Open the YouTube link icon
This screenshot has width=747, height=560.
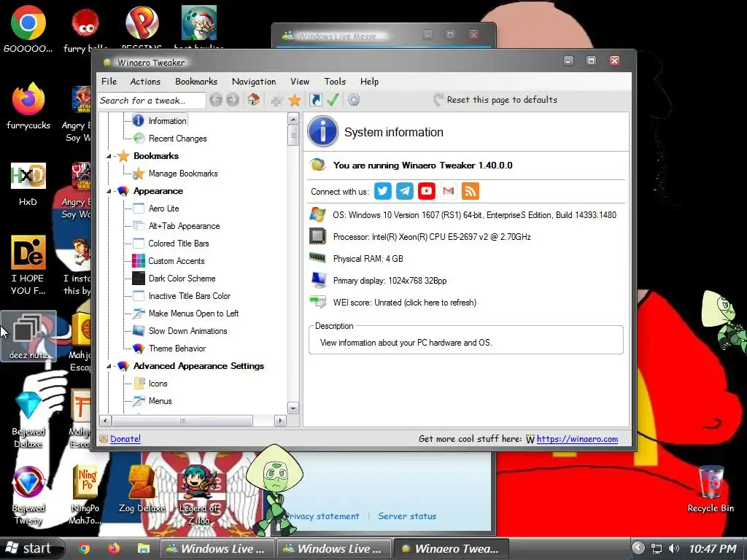(426, 191)
